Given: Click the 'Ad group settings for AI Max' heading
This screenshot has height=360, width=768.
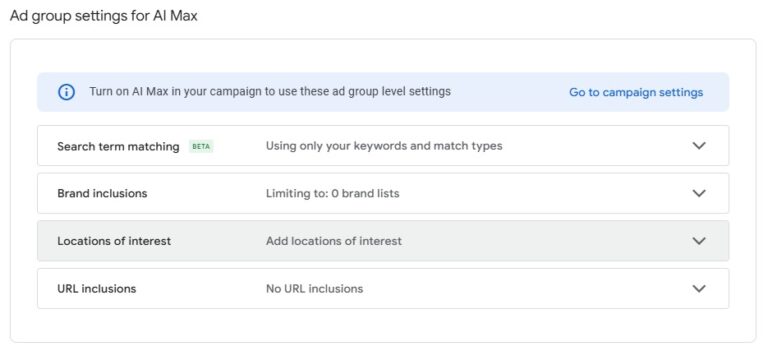Looking at the screenshot, I should click(103, 16).
